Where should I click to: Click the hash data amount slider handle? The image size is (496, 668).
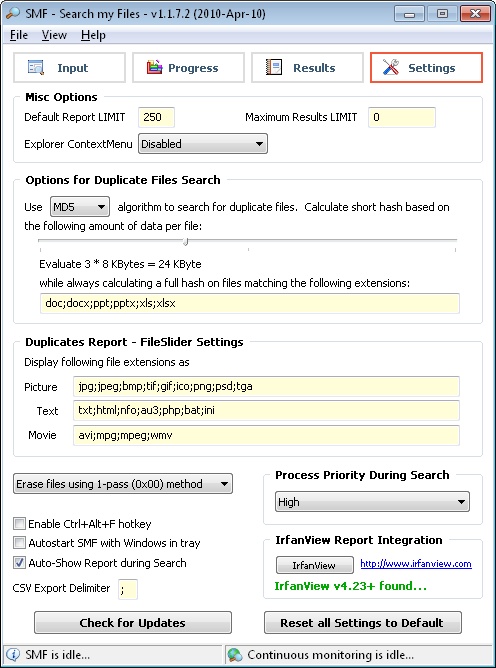(x=185, y=242)
